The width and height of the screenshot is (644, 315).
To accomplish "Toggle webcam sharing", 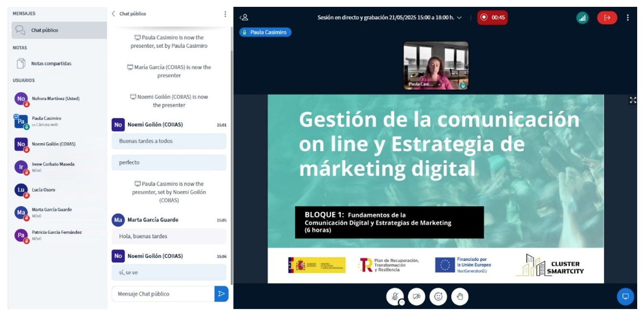I will [416, 297].
